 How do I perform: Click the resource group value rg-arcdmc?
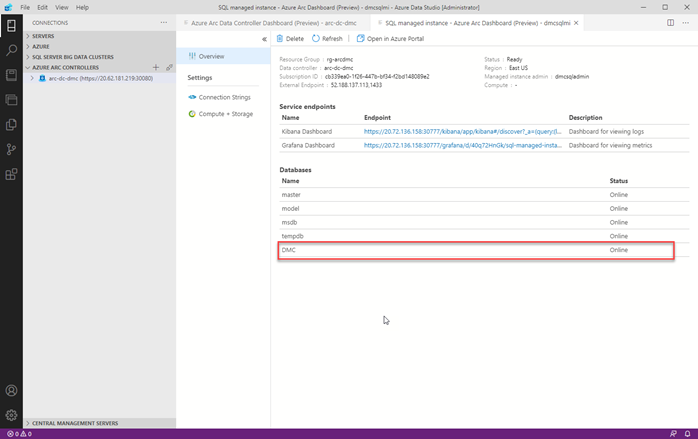coord(340,59)
